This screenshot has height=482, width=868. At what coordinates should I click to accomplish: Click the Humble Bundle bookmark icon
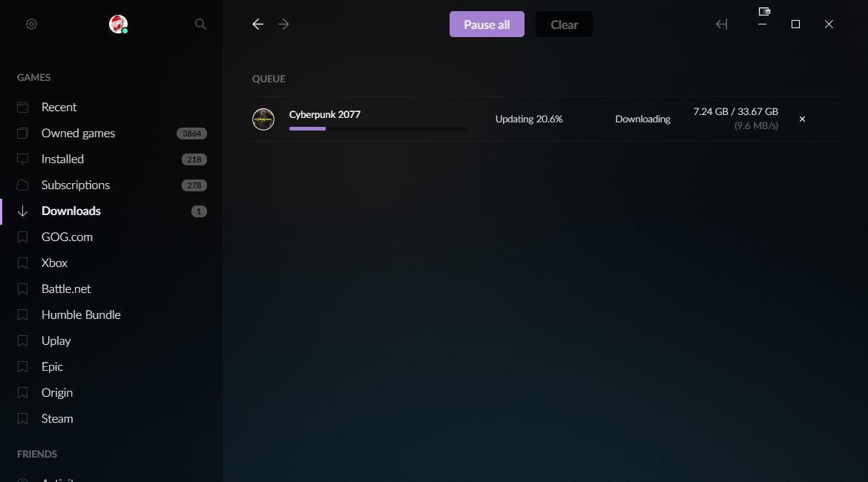tap(23, 315)
